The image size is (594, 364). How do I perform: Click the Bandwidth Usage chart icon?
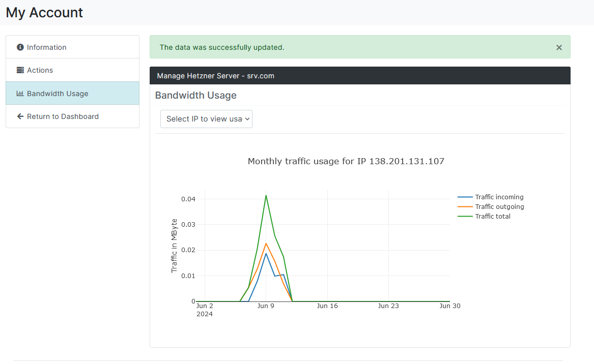click(20, 94)
